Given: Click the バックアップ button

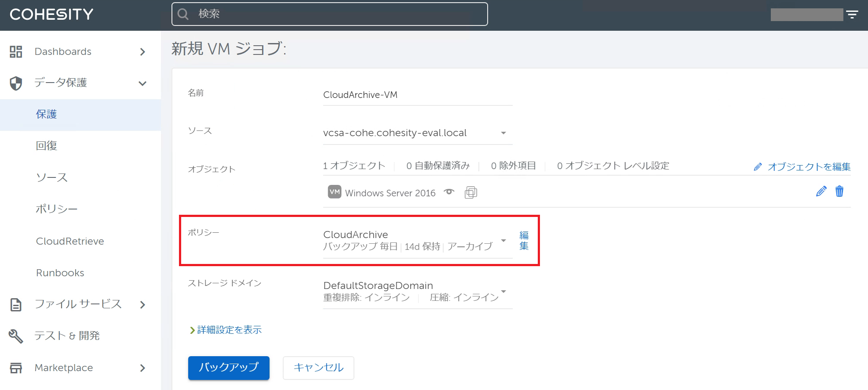Looking at the screenshot, I should [x=229, y=368].
